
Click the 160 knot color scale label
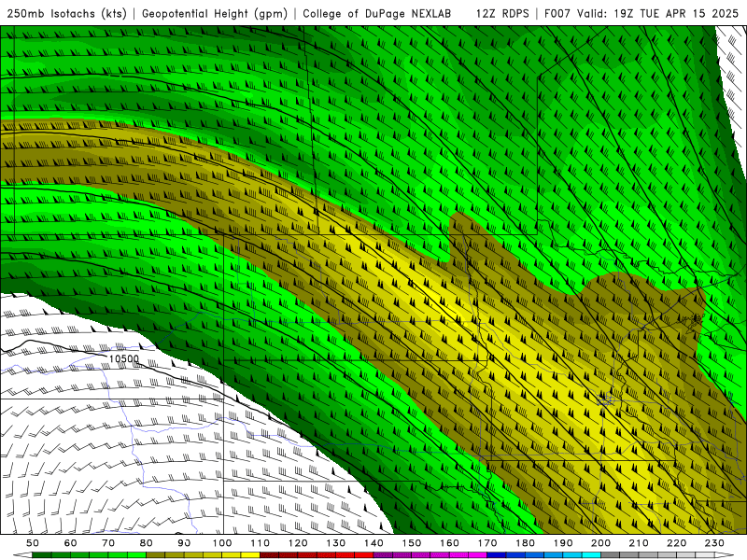[449, 543]
